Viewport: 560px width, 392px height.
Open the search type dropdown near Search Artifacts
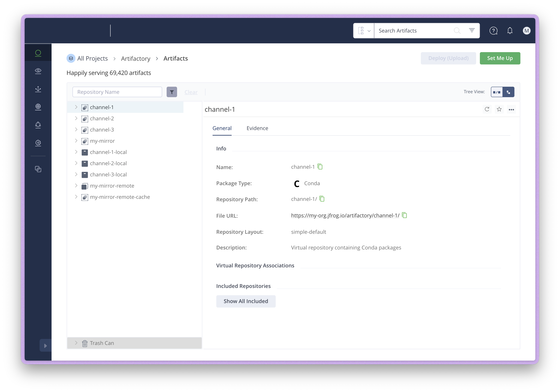click(363, 30)
